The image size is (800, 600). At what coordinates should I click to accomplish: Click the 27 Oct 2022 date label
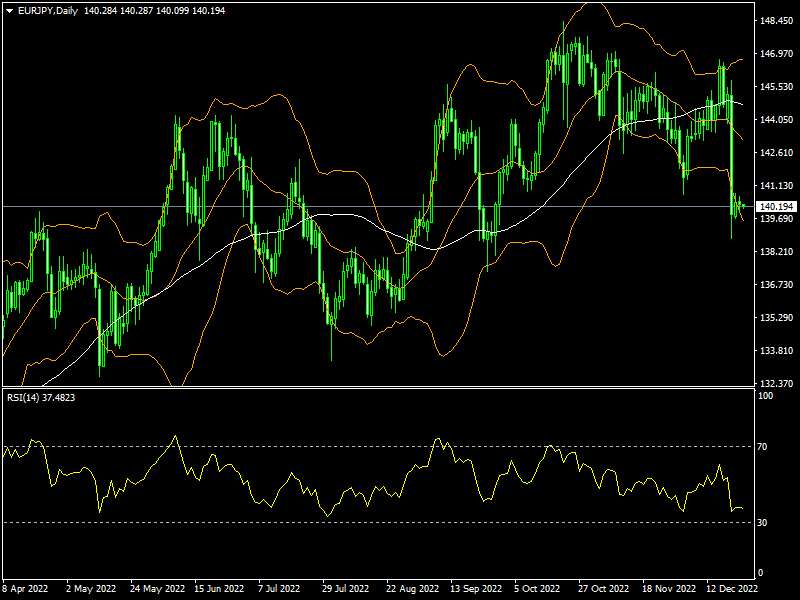pyautogui.click(x=604, y=588)
